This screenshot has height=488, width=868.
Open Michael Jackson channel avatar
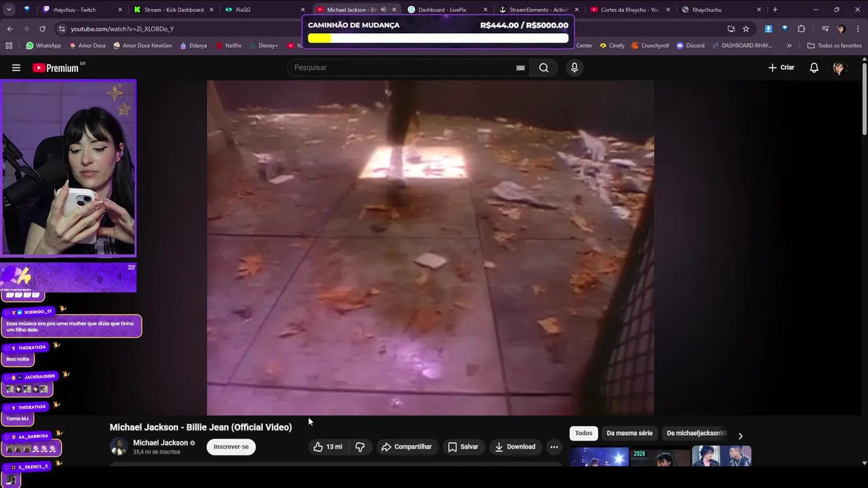tap(119, 447)
